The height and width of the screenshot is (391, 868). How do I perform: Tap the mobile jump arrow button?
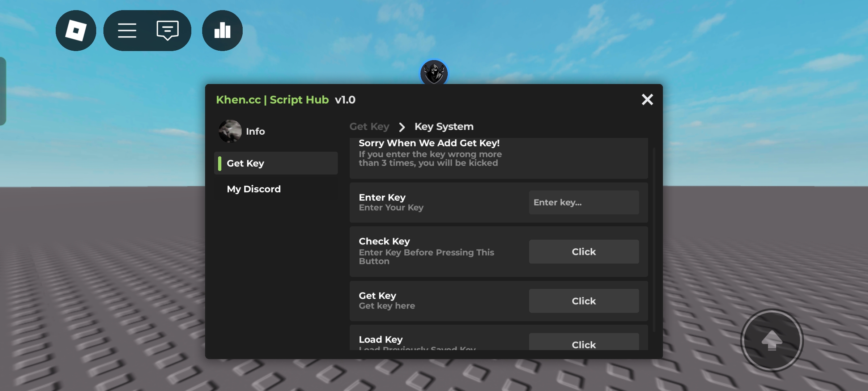[x=772, y=340]
